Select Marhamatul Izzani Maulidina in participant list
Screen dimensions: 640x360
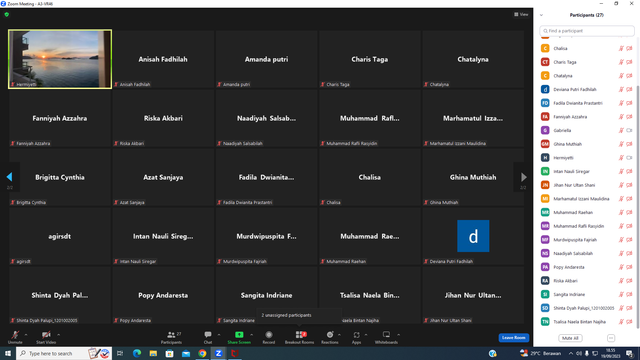coord(587,199)
